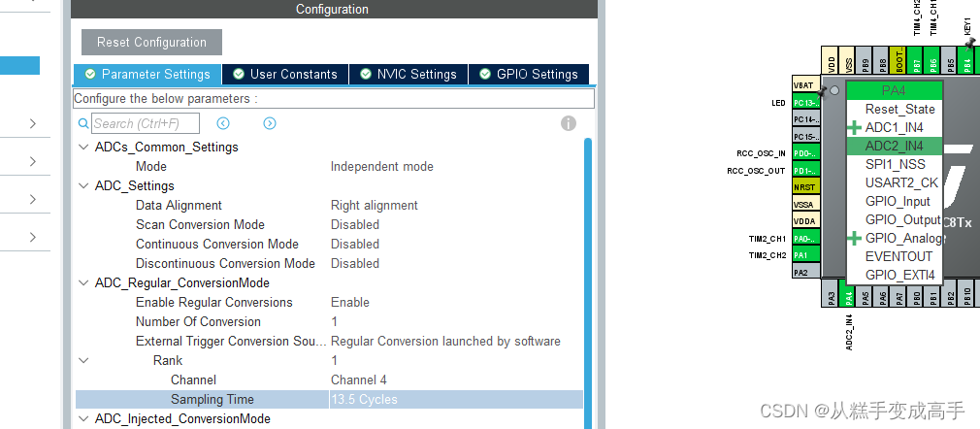This screenshot has width=980, height=429.
Task: Set Discontinuous Conversion Mode Disabled value
Action: coord(355,264)
